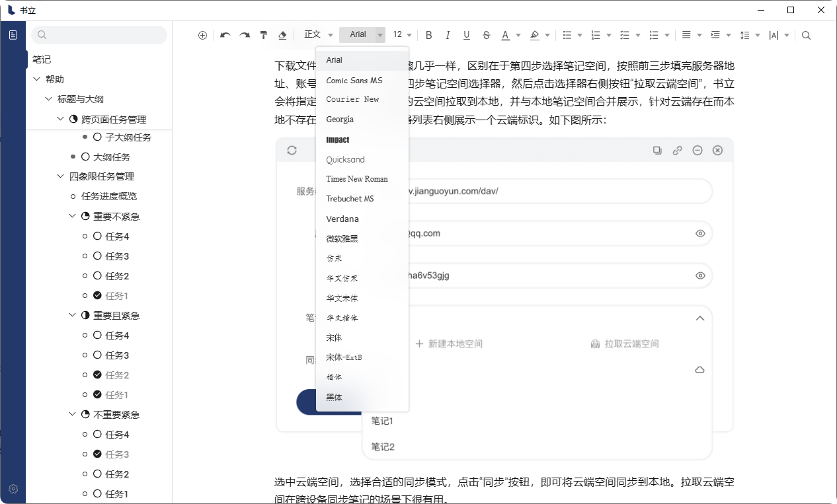The image size is (837, 504).
Task: Select 微软雅黑 in the font menu
Action: pyautogui.click(x=342, y=238)
